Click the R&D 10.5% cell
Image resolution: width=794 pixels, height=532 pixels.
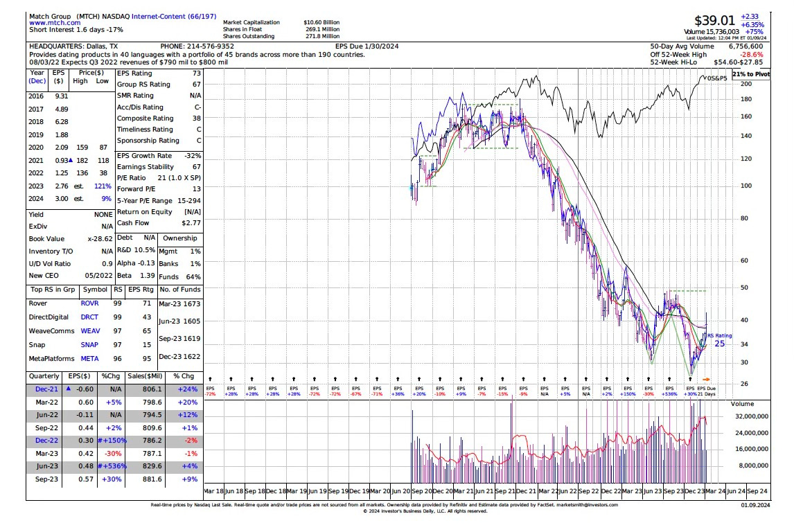point(136,250)
